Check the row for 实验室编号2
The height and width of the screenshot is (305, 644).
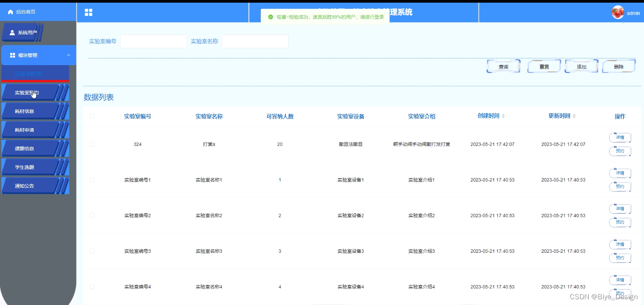(x=92, y=216)
